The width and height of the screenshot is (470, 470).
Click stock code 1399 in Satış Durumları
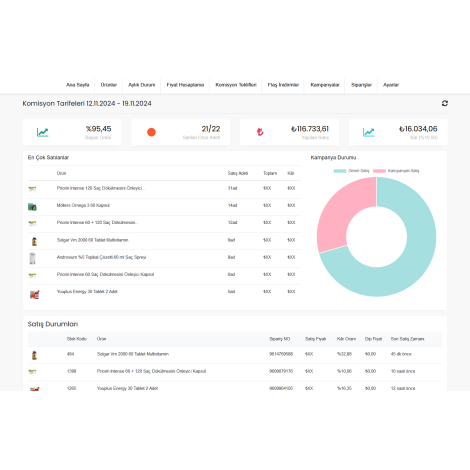(71, 371)
